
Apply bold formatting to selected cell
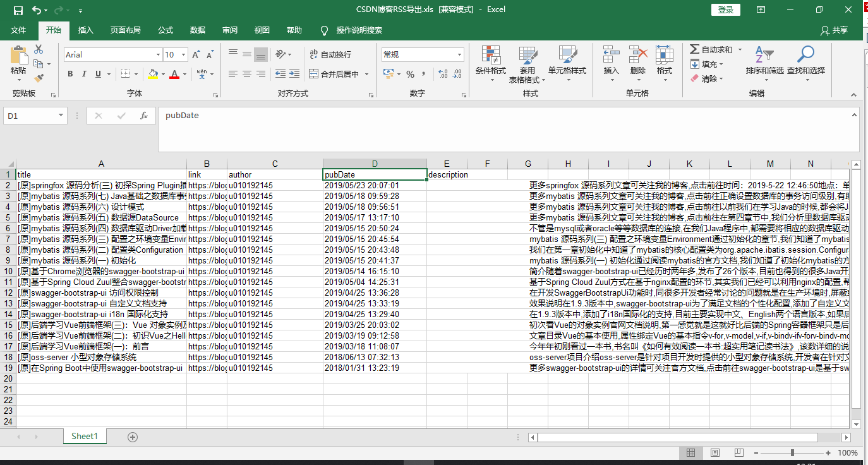click(70, 74)
